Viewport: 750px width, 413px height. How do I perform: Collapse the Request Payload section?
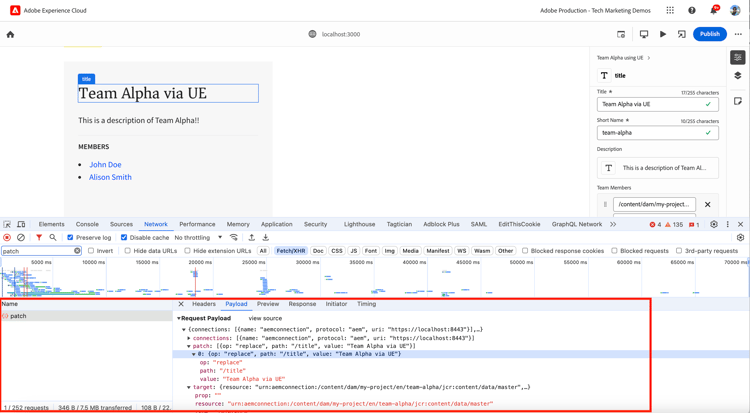[x=179, y=318]
